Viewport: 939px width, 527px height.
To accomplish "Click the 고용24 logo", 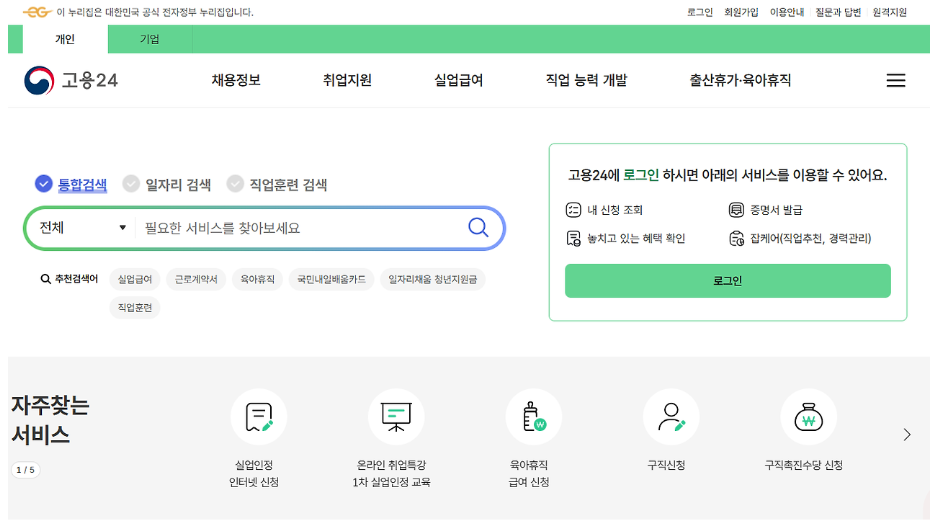I will pos(71,80).
